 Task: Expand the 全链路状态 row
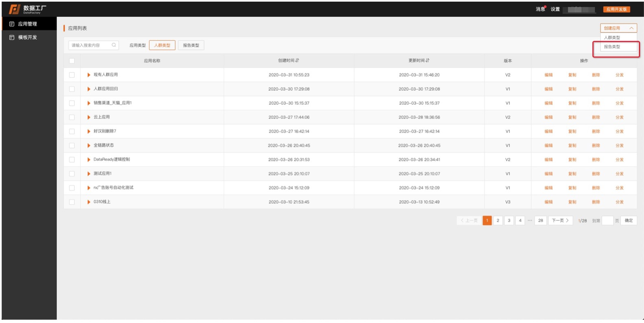[x=89, y=145]
